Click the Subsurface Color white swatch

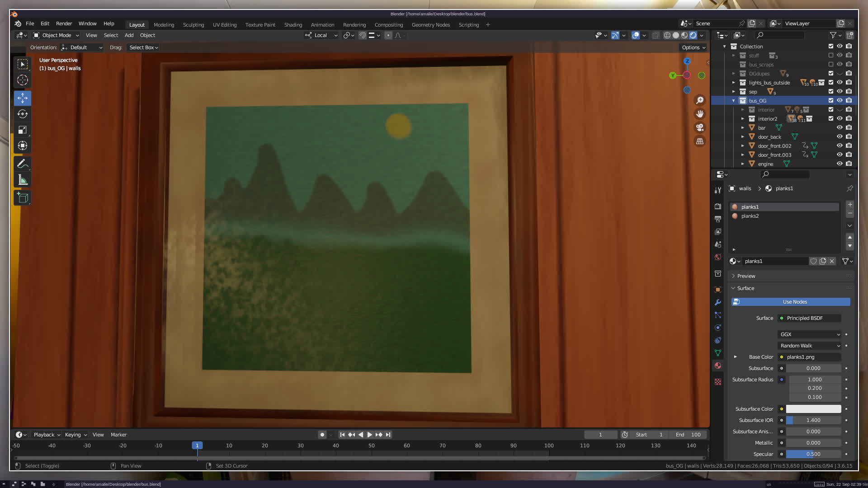[x=813, y=409]
